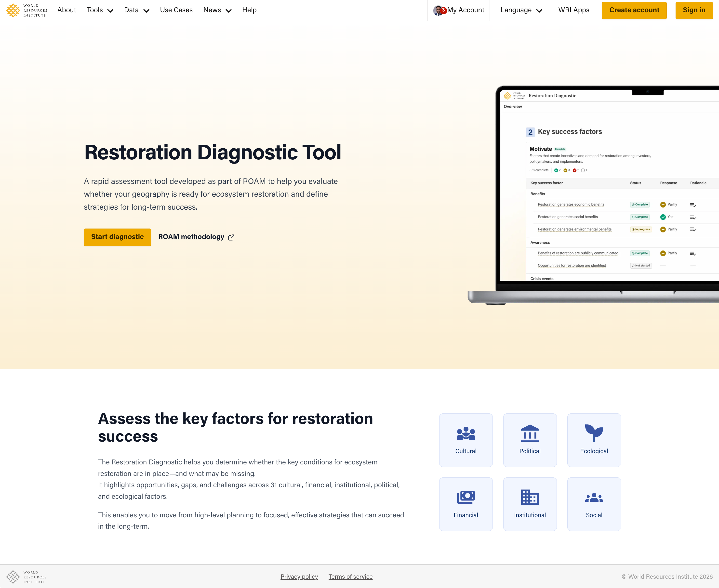Image resolution: width=719 pixels, height=588 pixels.
Task: Click the Create account button
Action: tap(634, 10)
